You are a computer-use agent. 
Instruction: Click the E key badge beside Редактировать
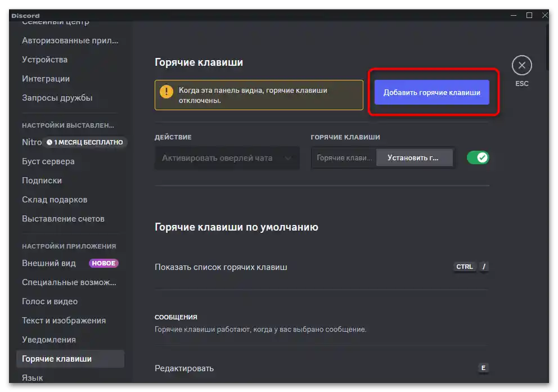tap(483, 368)
